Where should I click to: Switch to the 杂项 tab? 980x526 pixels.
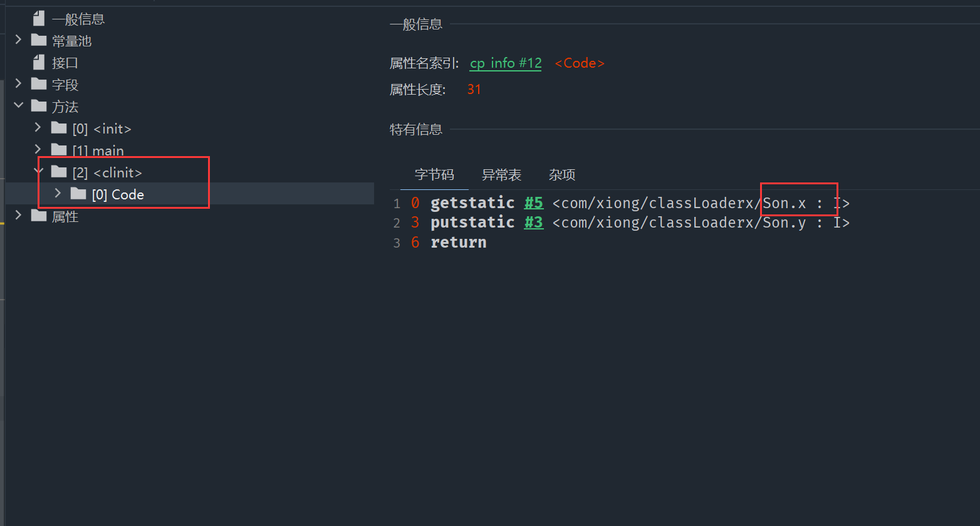point(562,175)
